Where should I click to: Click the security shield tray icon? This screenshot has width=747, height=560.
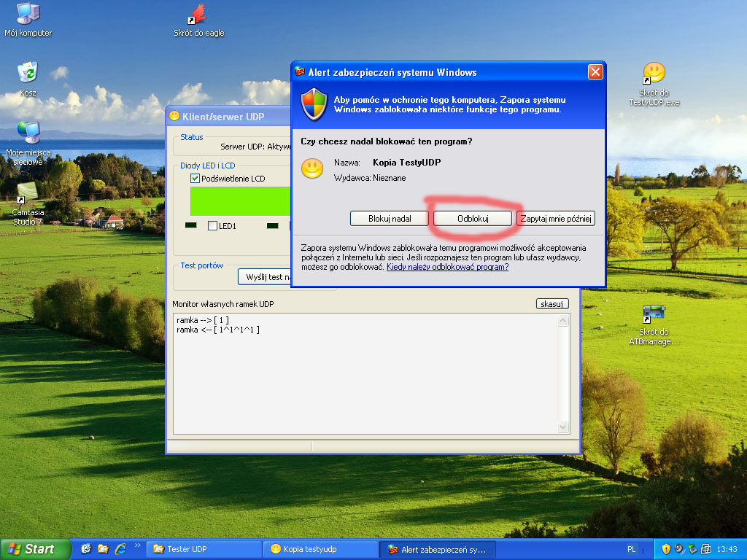tap(666, 549)
